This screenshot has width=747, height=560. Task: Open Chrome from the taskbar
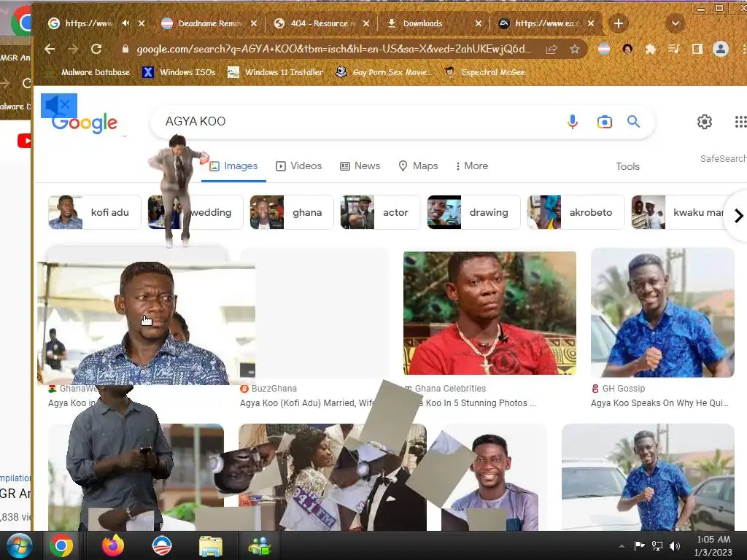point(61,545)
